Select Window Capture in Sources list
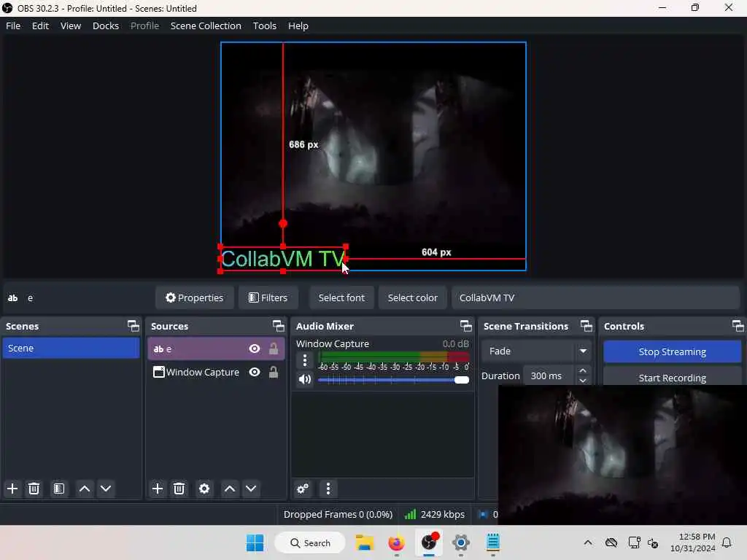747x560 pixels. click(x=216, y=372)
